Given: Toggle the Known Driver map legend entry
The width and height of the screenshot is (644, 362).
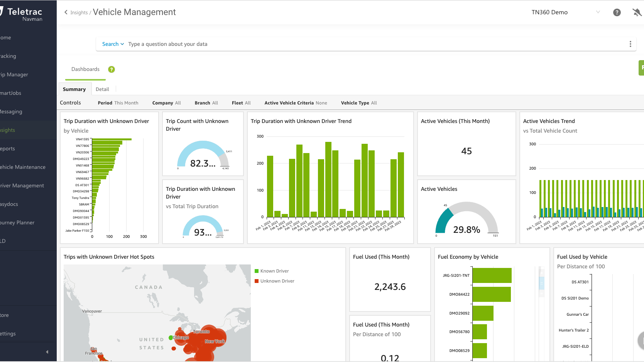Looking at the screenshot, I should pyautogui.click(x=272, y=271).
